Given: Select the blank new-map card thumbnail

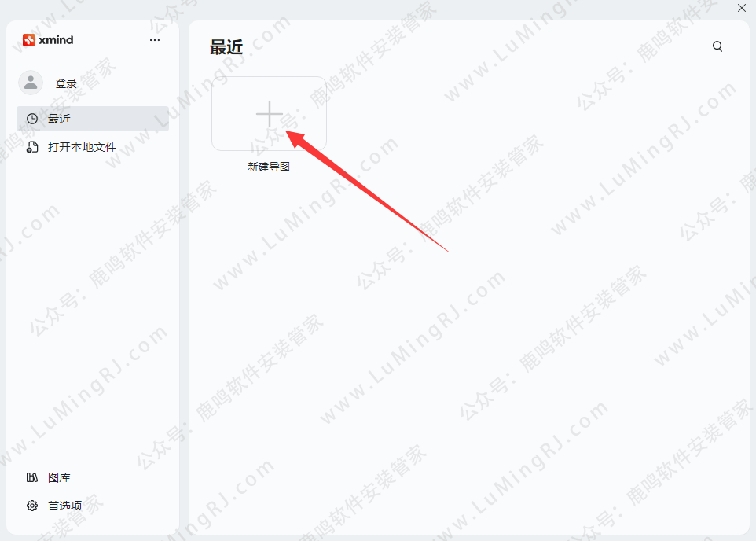Looking at the screenshot, I should click(269, 113).
